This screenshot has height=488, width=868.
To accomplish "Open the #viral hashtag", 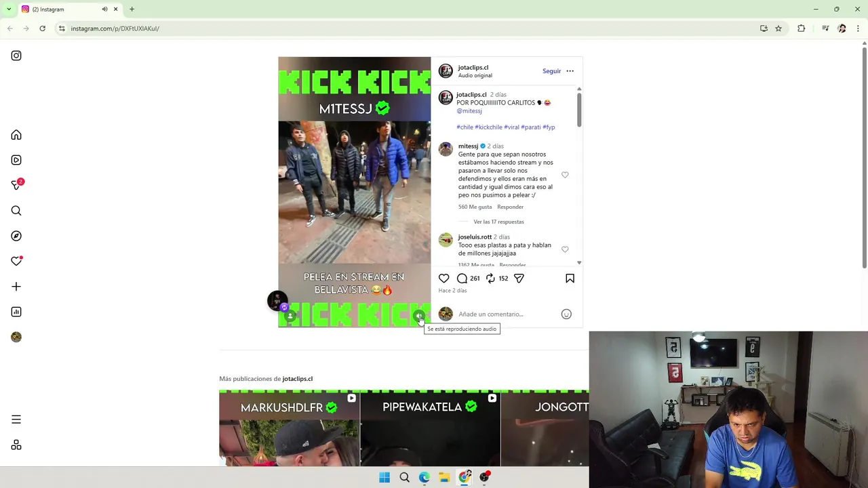I will coord(511,127).
